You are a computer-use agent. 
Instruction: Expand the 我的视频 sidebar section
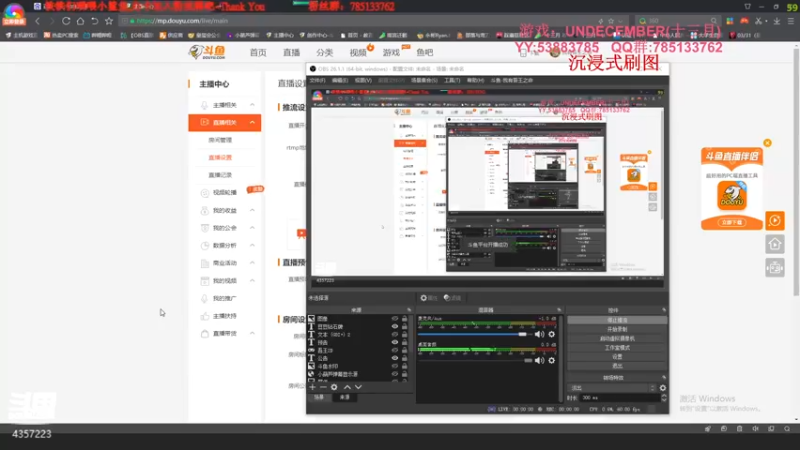pyautogui.click(x=252, y=281)
